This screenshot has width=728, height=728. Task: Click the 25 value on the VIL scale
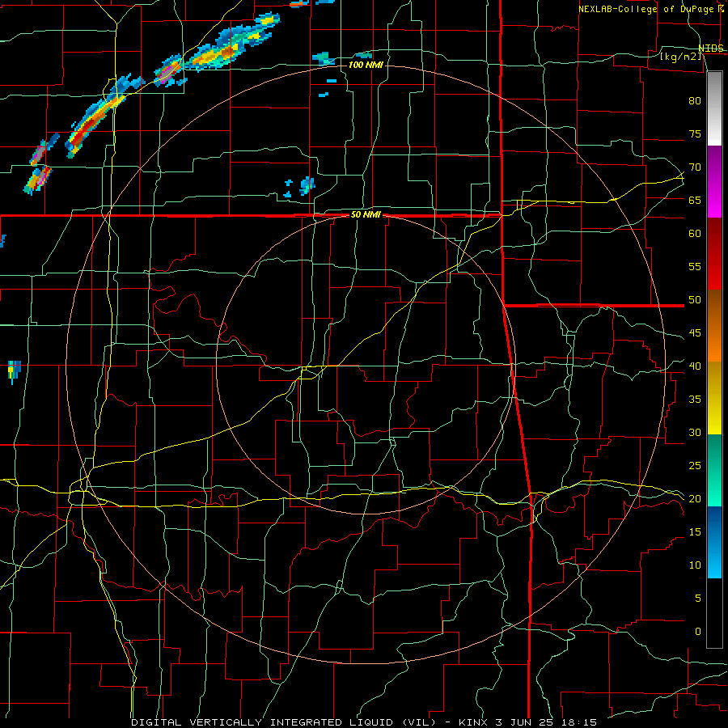(x=695, y=465)
